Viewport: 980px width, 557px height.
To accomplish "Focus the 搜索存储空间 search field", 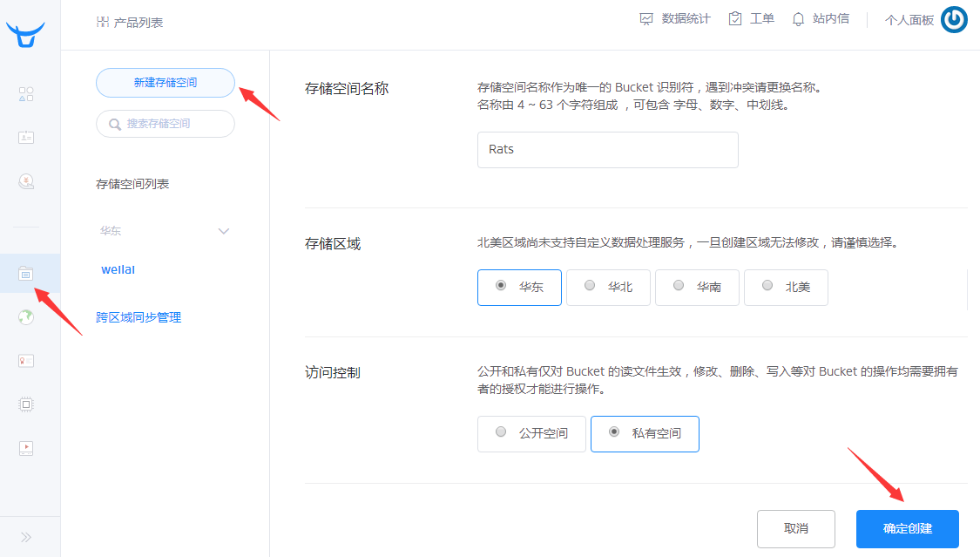I will (166, 124).
